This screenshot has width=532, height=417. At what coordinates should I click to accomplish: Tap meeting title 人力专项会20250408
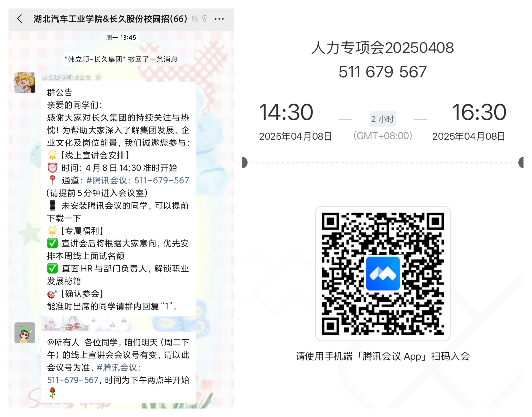point(382,48)
